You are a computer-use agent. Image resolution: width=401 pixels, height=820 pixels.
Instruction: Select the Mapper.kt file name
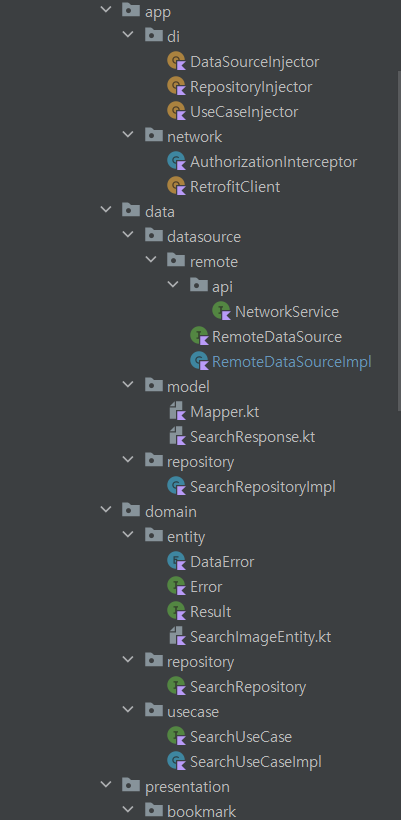point(225,412)
